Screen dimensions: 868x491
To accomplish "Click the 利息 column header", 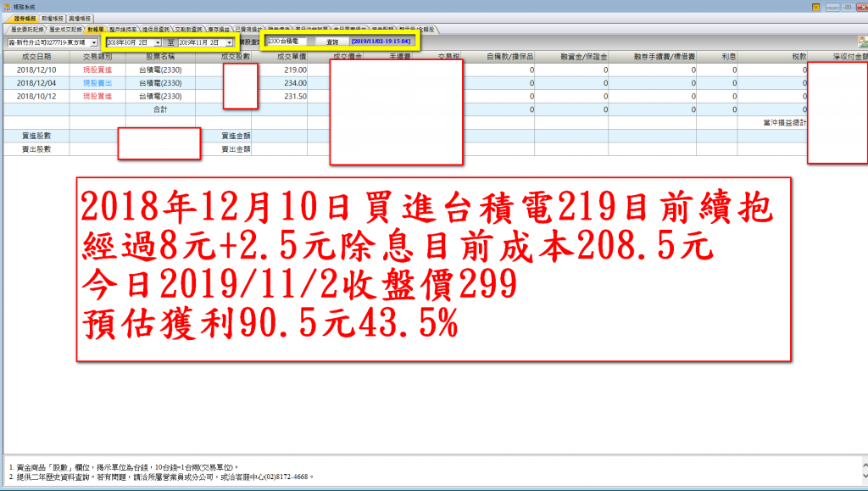I will pyautogui.click(x=717, y=57).
